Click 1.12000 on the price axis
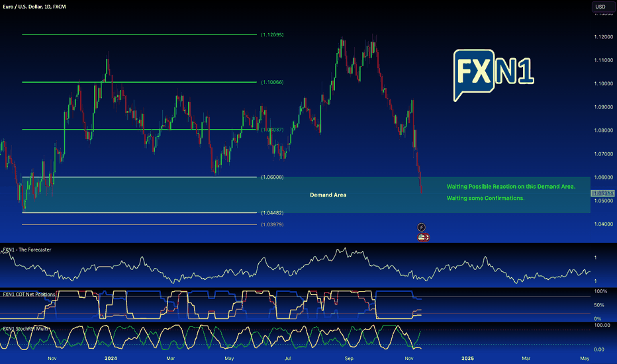Image resolution: width=617 pixels, height=364 pixels. (x=604, y=37)
